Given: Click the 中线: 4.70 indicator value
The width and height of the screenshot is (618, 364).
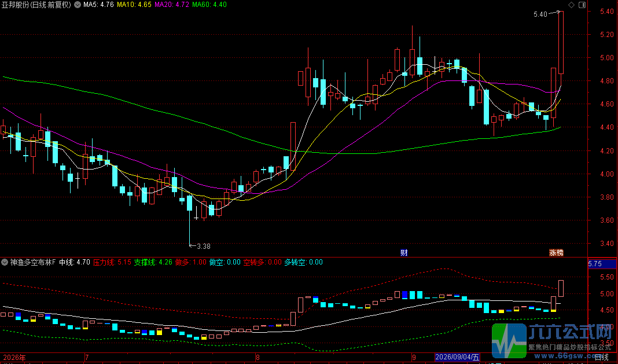Looking at the screenshot, I should 75,262.
